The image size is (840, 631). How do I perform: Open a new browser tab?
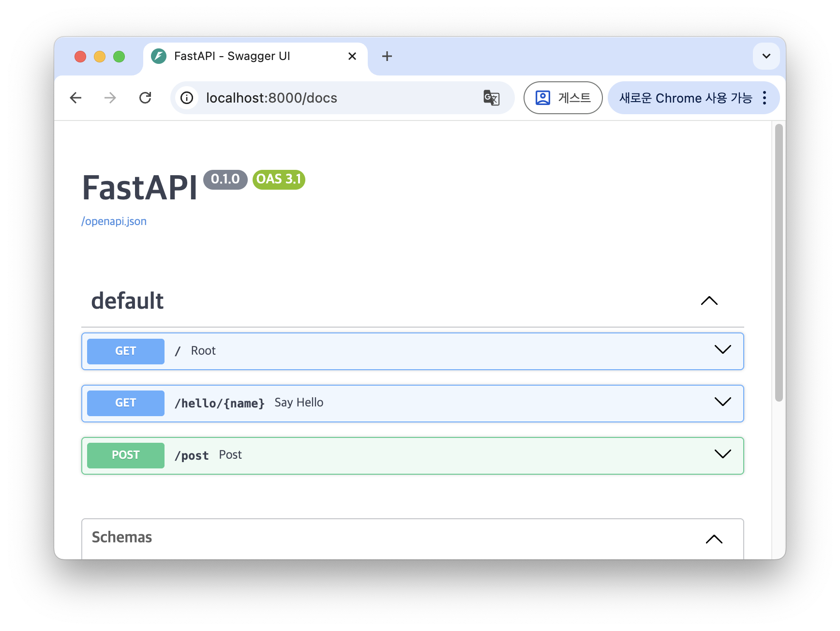pyautogui.click(x=387, y=56)
